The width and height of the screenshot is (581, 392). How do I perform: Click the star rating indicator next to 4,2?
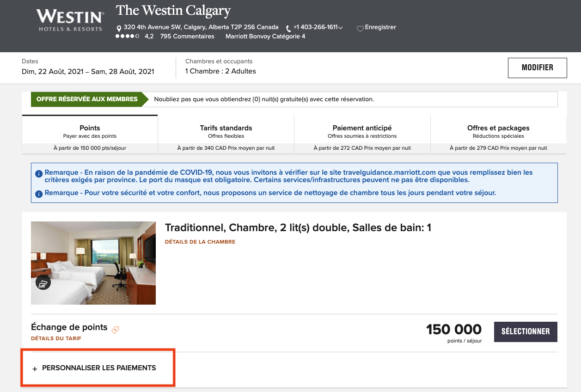127,36
